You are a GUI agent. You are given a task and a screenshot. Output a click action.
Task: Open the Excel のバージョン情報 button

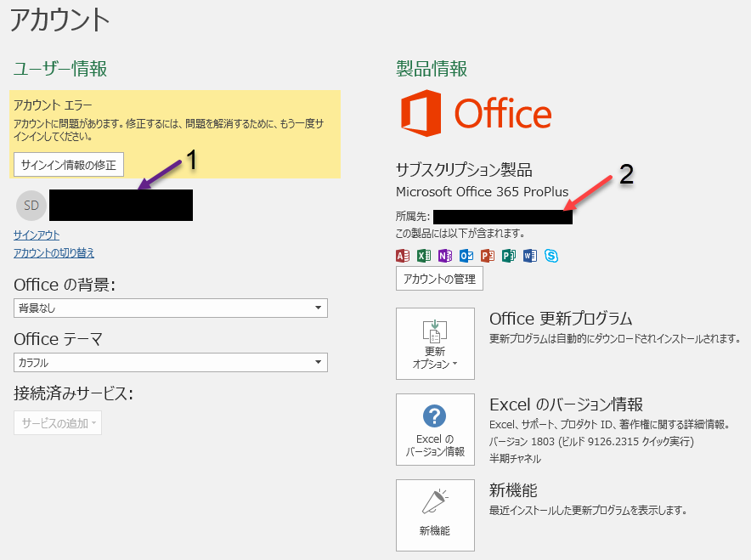pyautogui.click(x=435, y=430)
